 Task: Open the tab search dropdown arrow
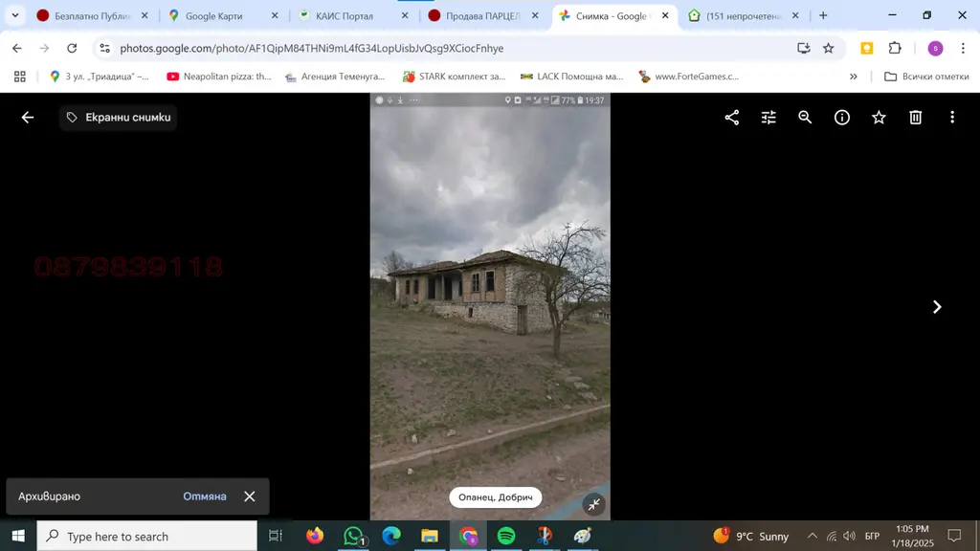pos(15,15)
